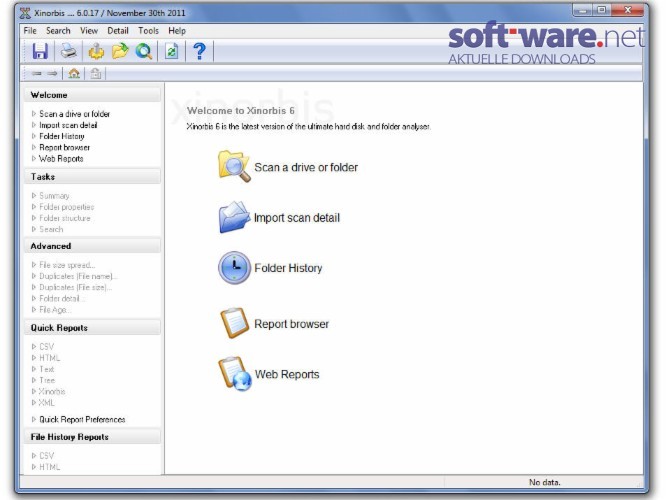
Task: Click the No data status bar entry
Action: pos(545,482)
